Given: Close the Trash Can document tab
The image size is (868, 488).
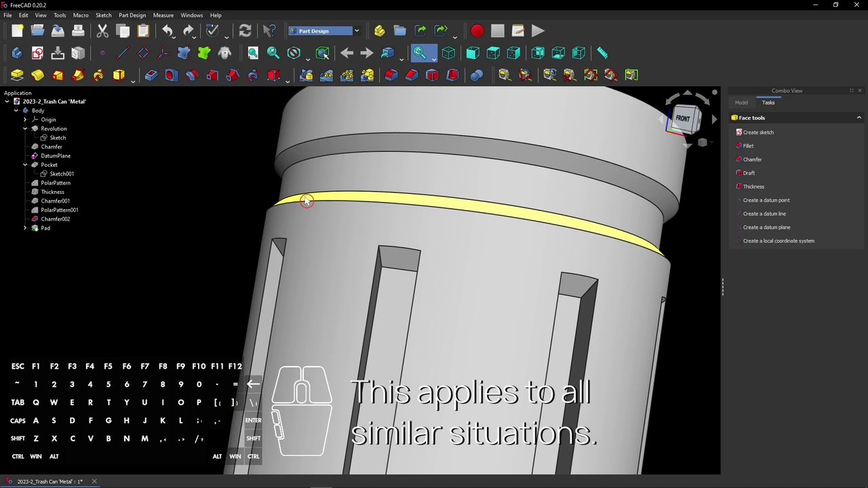Looking at the screenshot, I should pyautogui.click(x=94, y=482).
